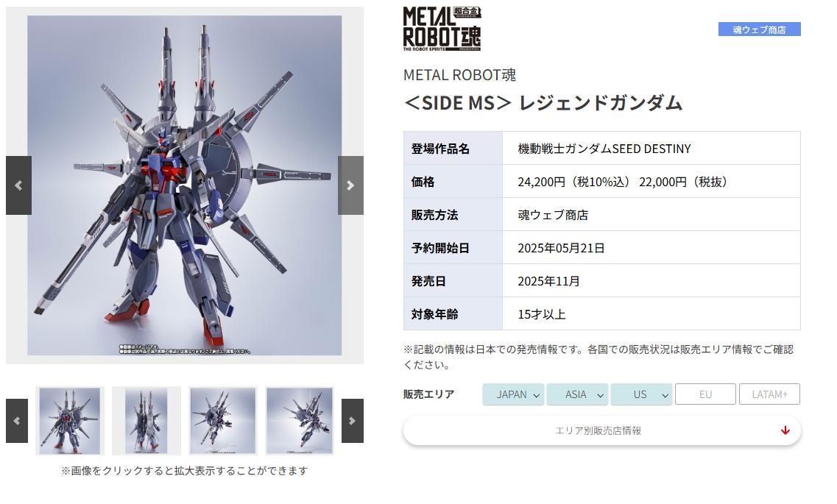
Task: Expand JAPAN sales area dropdown
Action: pyautogui.click(x=513, y=394)
